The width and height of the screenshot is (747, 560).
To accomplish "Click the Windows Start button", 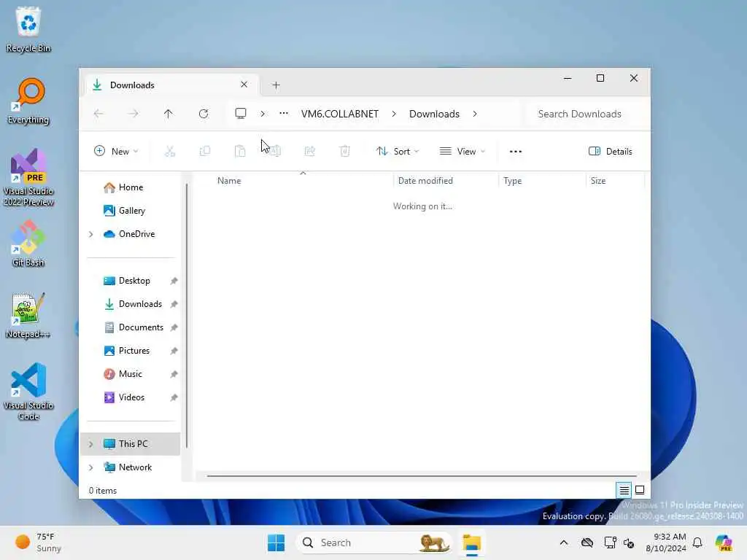I will pos(276,542).
